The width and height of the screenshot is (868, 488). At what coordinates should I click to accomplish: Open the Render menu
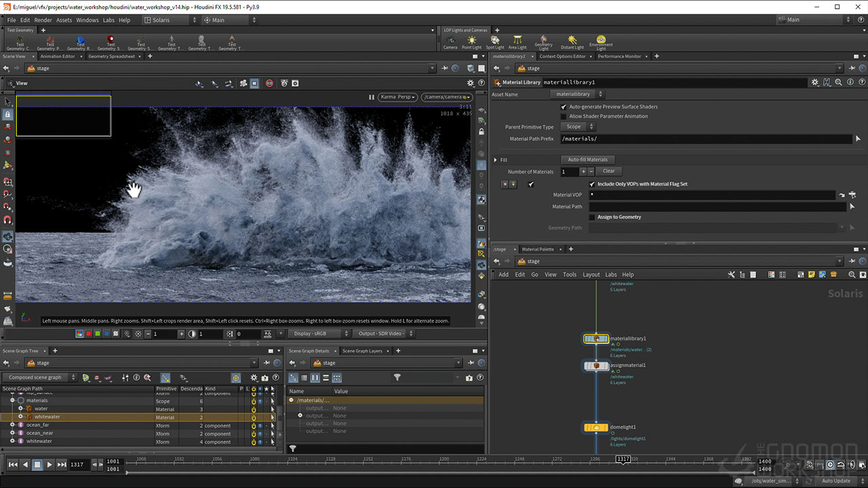43,20
